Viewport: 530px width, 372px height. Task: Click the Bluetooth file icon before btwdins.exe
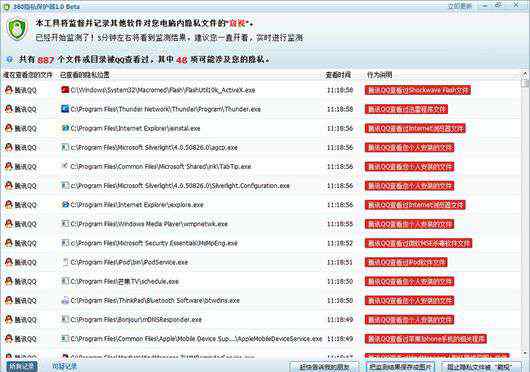65,300
